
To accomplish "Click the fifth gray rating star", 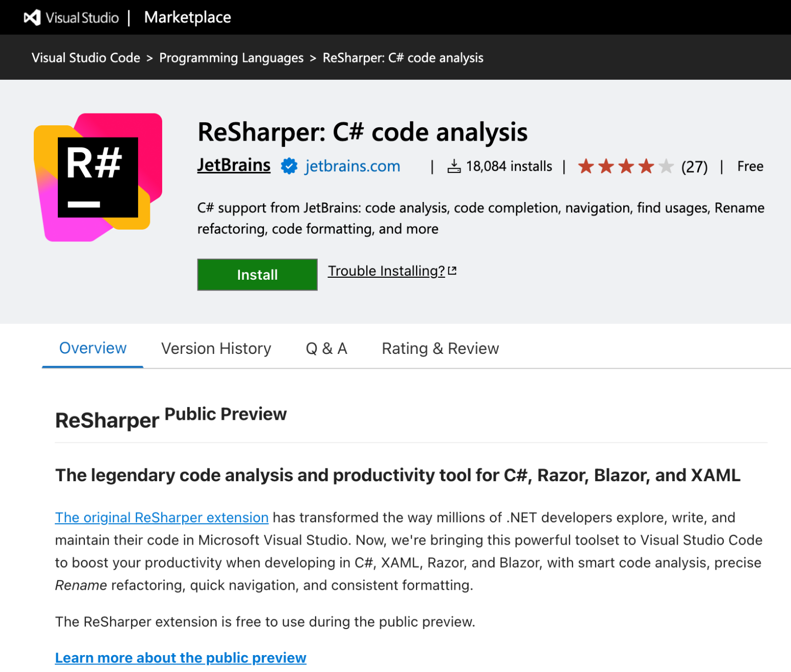I will pyautogui.click(x=666, y=166).
